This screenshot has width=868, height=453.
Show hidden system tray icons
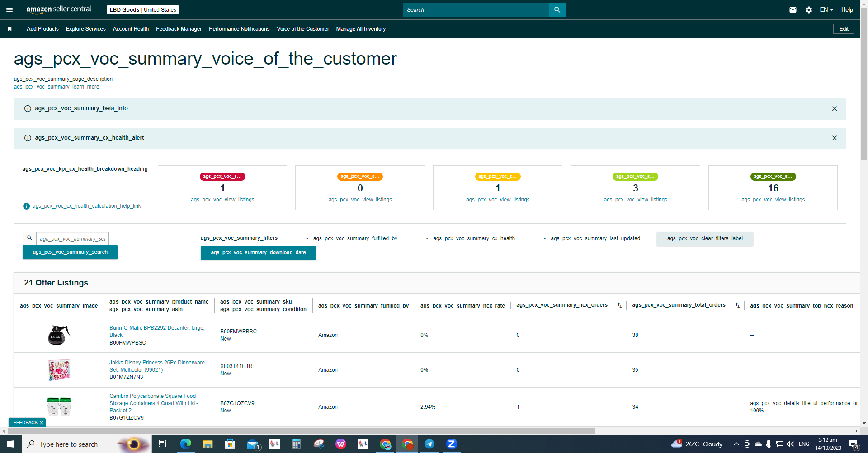pos(736,444)
